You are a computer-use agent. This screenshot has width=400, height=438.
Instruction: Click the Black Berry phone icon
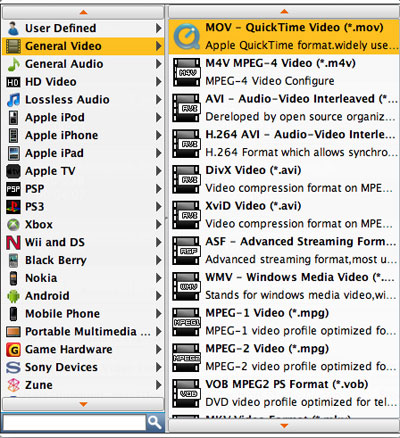coord(13,260)
